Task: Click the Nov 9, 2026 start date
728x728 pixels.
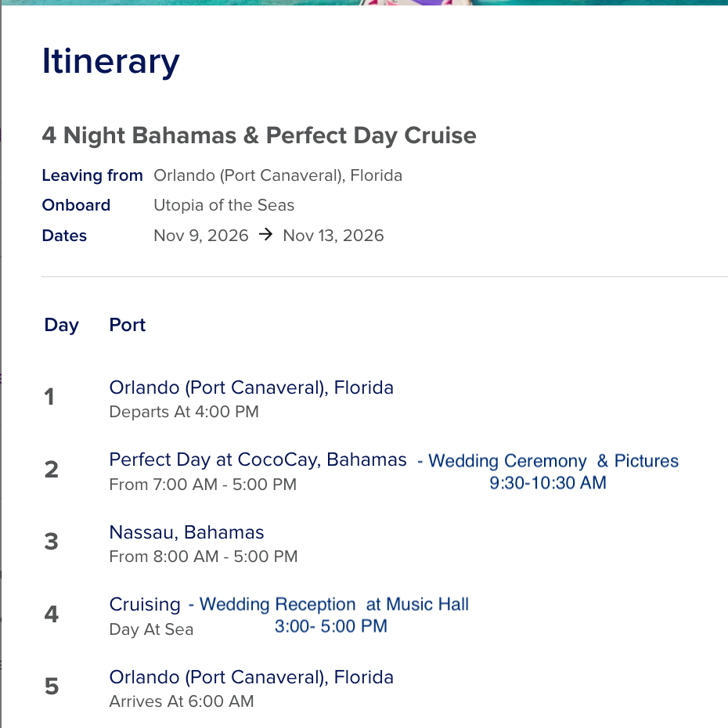Action: 201,236
